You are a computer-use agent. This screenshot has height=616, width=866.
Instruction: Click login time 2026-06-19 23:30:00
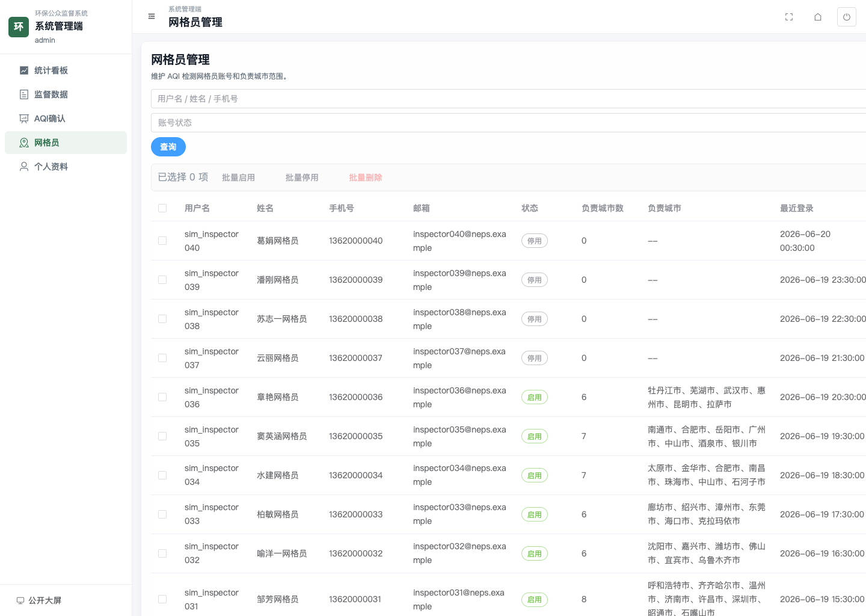(823, 280)
